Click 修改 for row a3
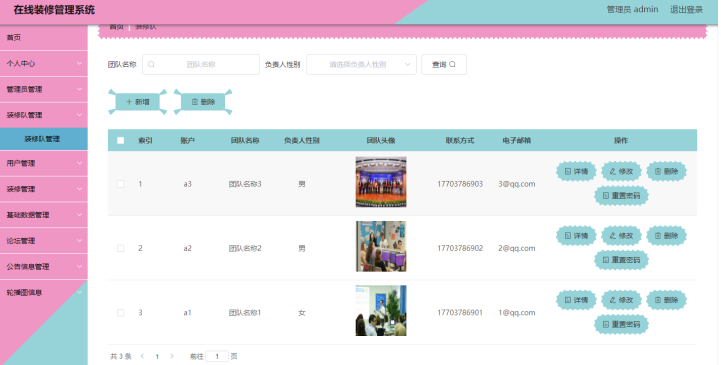 pyautogui.click(x=621, y=171)
